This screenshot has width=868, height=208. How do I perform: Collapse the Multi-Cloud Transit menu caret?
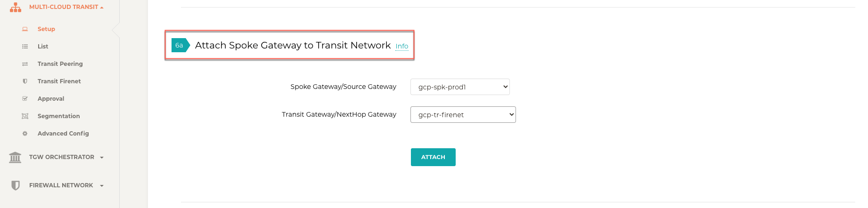(x=102, y=8)
